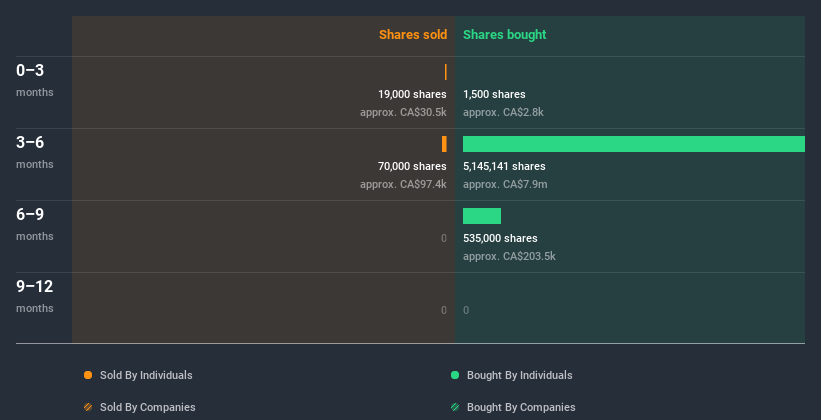Select the 0–3 months orange sold bar

point(446,72)
